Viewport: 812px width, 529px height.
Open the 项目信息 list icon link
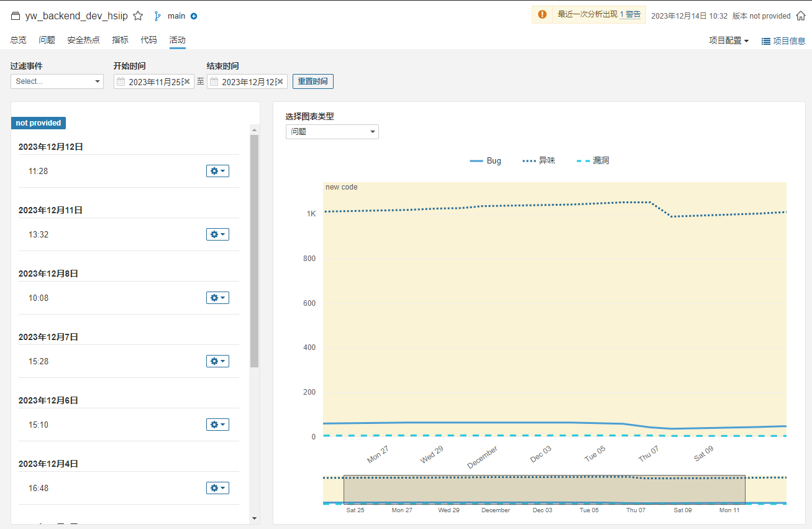tap(783, 40)
